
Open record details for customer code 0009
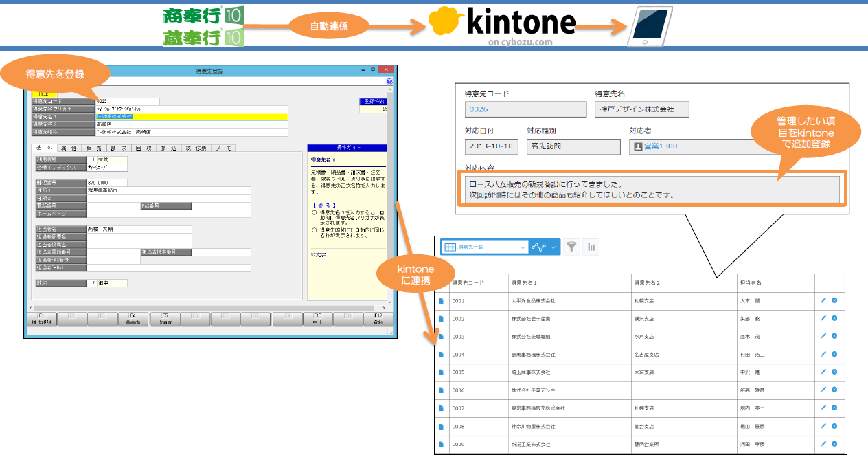442,444
